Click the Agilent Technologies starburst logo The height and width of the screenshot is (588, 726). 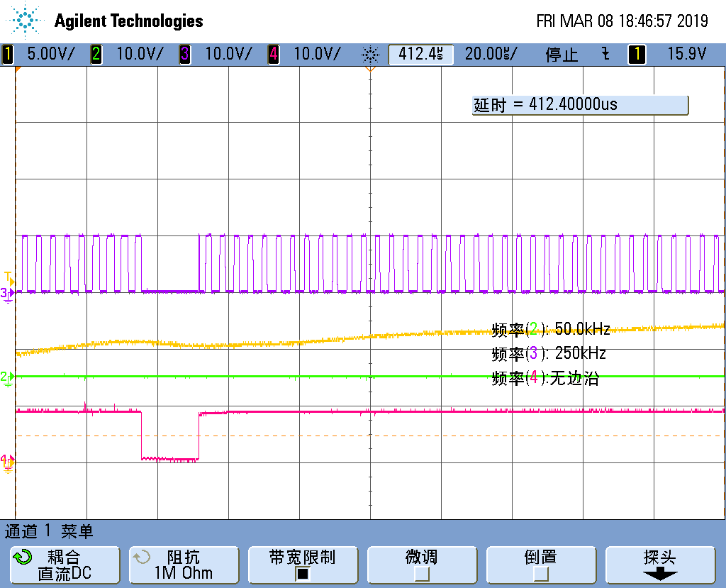tap(25, 21)
